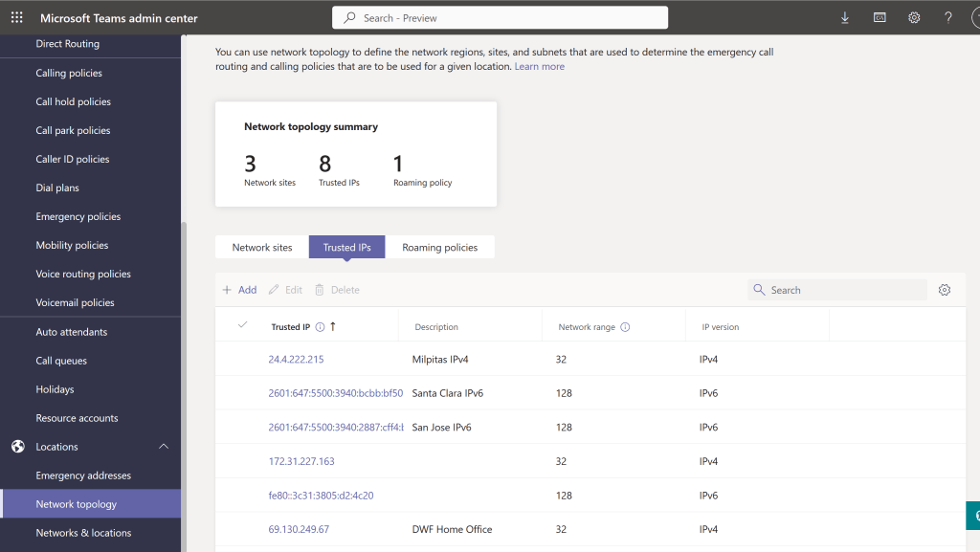Screen dimensions: 980x552
Task: Open the settings gear in top bar
Action: click(914, 18)
